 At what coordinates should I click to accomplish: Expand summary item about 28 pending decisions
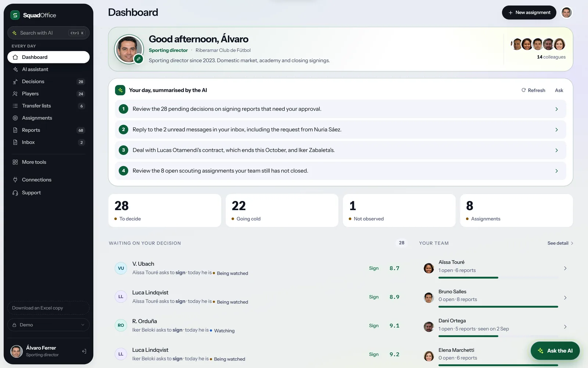(341, 109)
